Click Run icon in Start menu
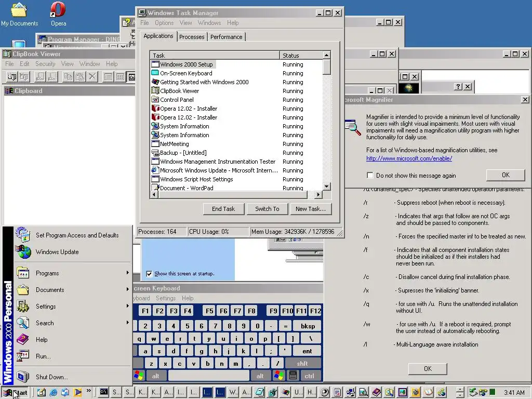This screenshot has width=532, height=399. [x=23, y=356]
